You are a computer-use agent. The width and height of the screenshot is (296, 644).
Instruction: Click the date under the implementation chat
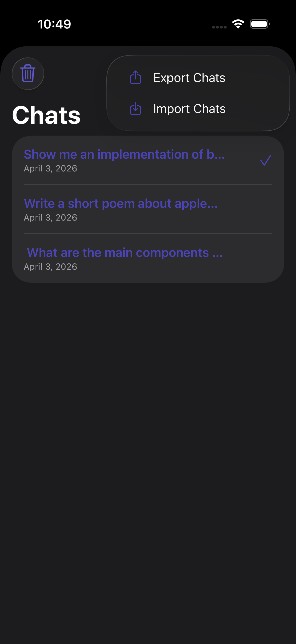tap(50, 168)
